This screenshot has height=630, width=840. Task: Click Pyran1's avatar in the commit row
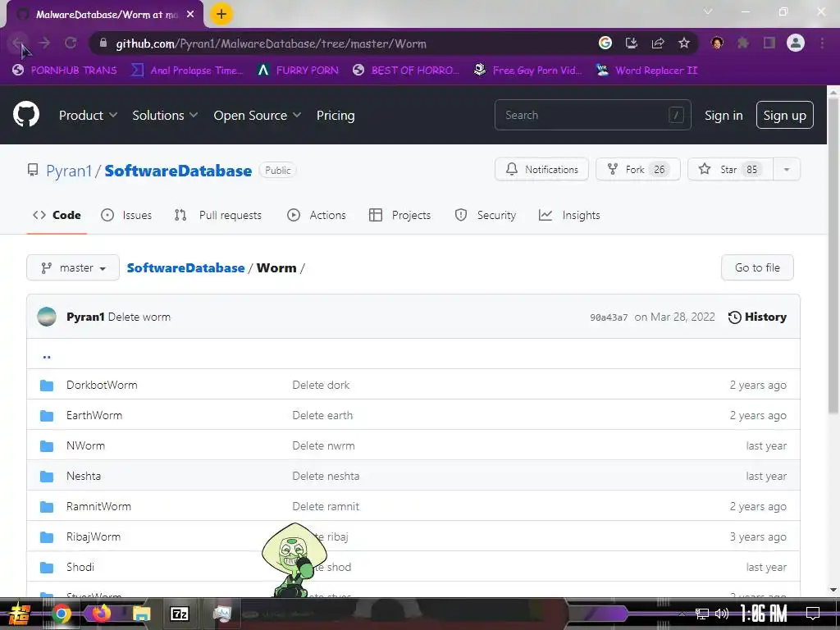click(x=47, y=317)
